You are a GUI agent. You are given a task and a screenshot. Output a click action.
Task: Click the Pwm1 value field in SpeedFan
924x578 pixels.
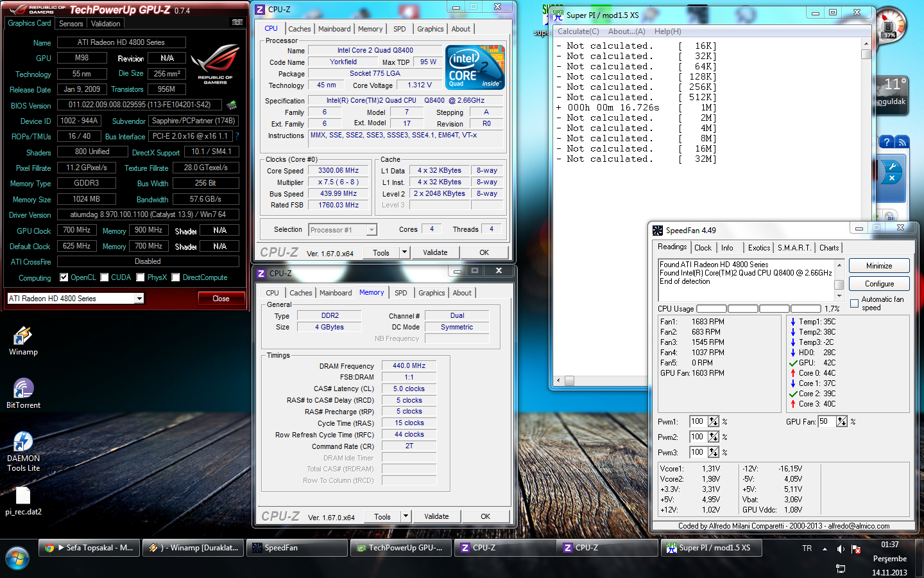tap(698, 421)
